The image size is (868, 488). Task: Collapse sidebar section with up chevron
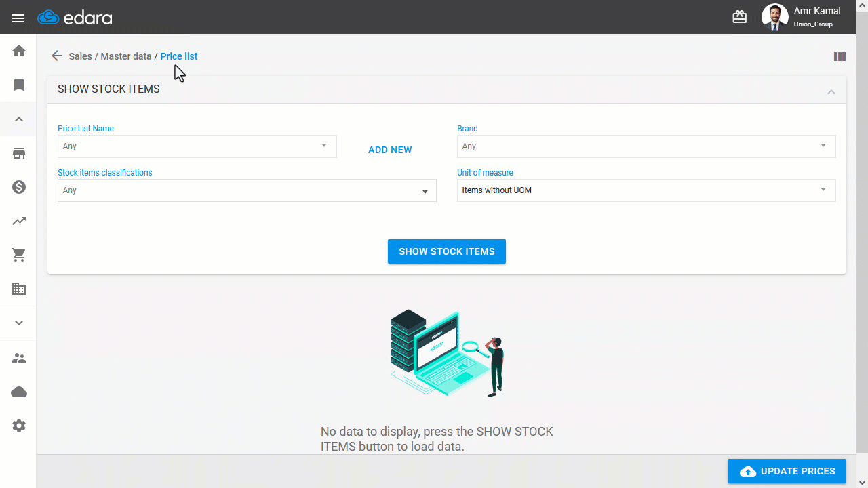[x=19, y=119]
